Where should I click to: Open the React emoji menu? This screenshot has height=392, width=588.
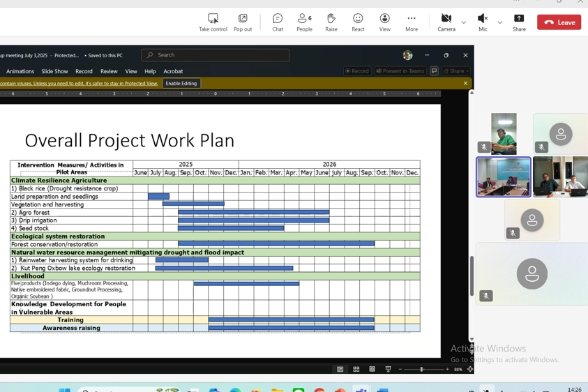358,22
